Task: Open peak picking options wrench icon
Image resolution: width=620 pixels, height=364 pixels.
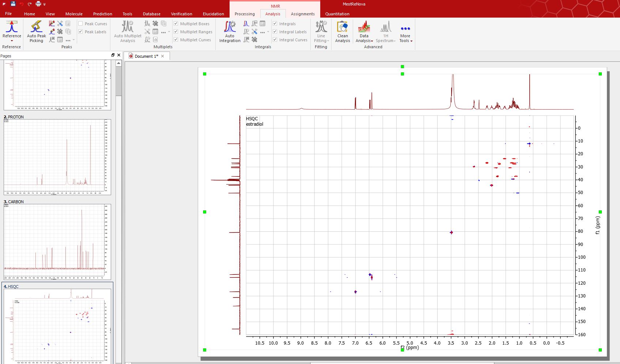Action: click(60, 23)
